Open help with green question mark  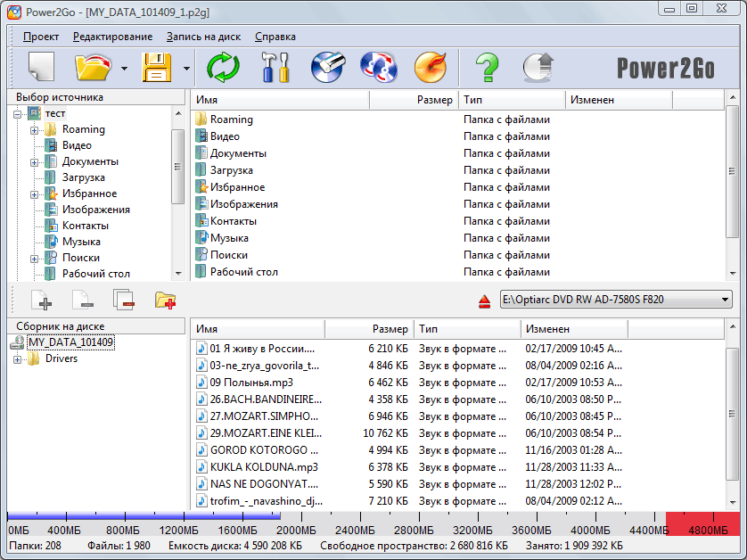tap(487, 67)
